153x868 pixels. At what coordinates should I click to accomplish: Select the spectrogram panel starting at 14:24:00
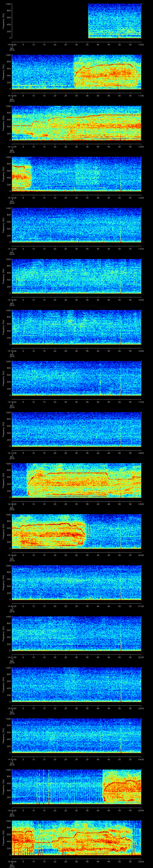coord(77,786)
